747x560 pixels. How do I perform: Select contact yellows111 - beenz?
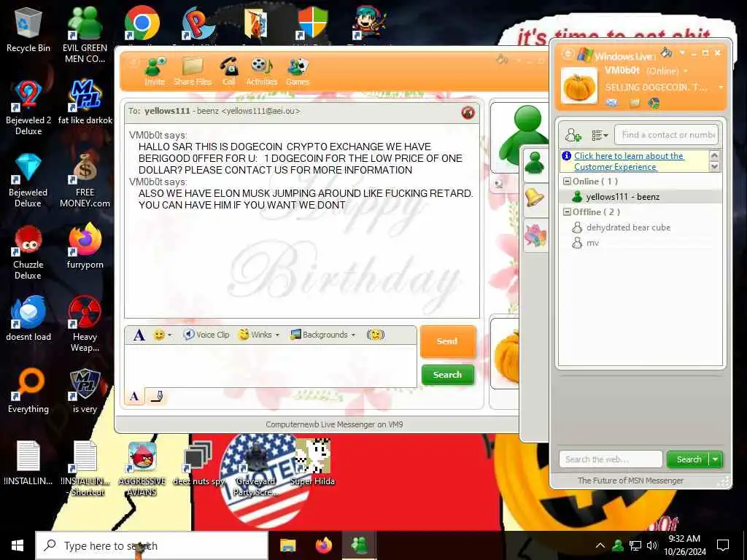[x=640, y=197]
